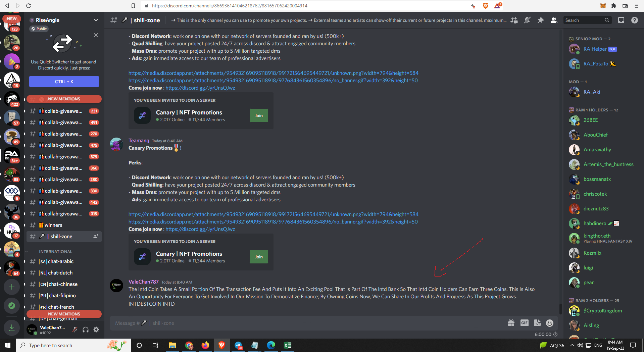Open Telegram from the taskbar

[238, 345]
